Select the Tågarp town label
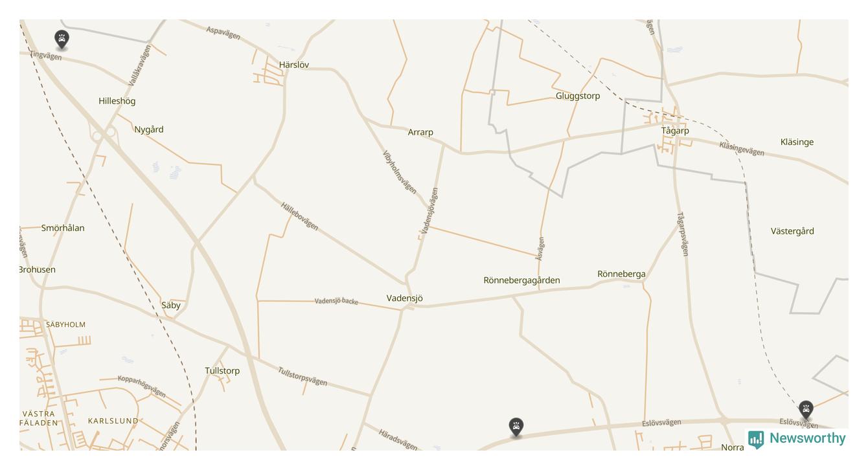The width and height of the screenshot is (868, 470). (675, 131)
